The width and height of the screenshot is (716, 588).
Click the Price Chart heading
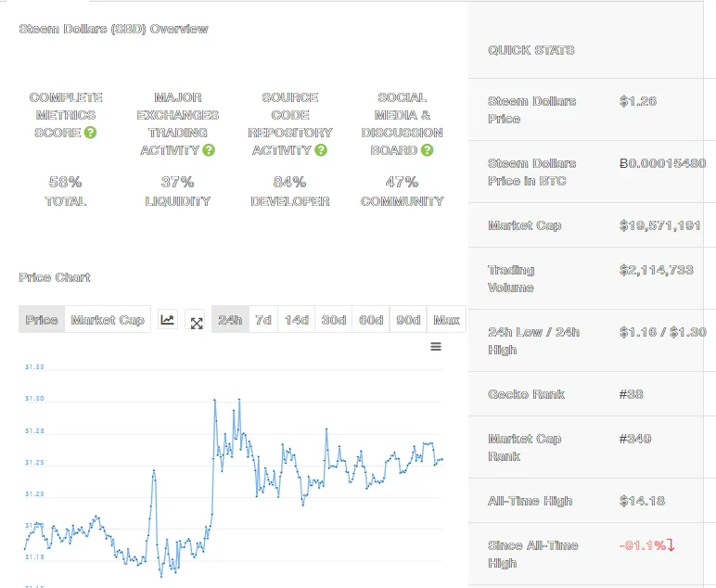coord(55,277)
